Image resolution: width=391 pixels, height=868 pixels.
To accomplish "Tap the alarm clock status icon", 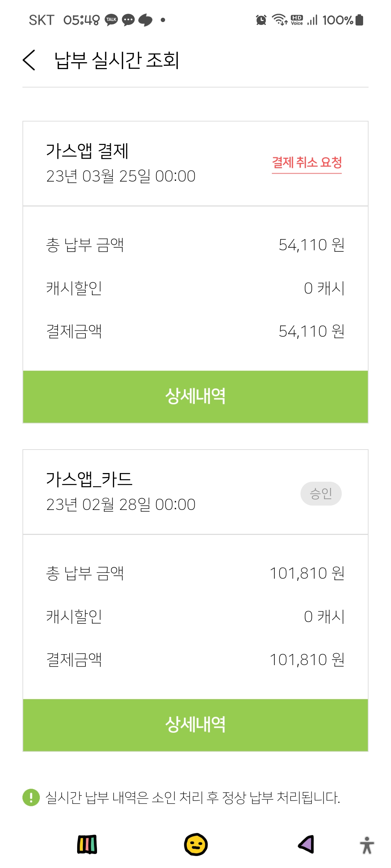I will [x=261, y=20].
